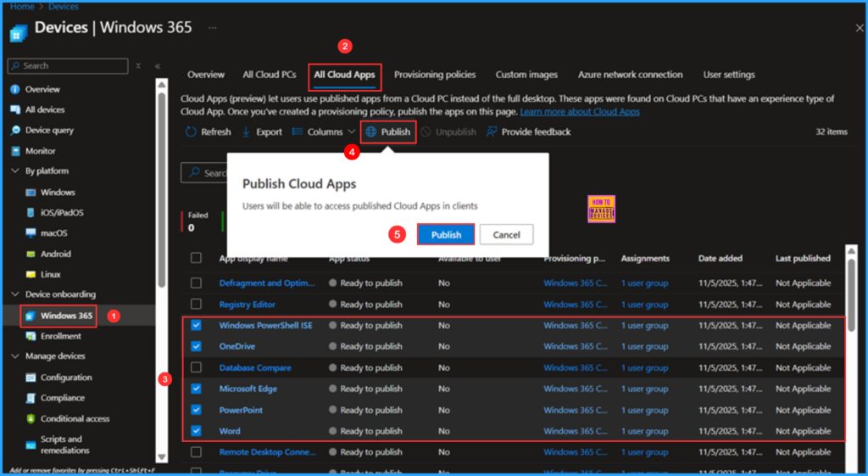Sort by Last published column header
Screen dimensions: 868x476
(803, 258)
